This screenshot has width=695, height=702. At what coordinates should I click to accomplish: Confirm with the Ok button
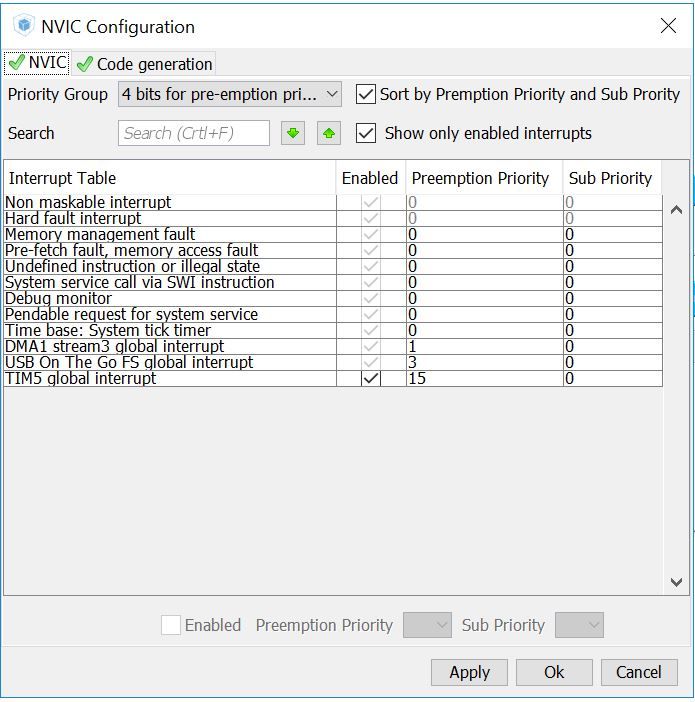tap(554, 672)
